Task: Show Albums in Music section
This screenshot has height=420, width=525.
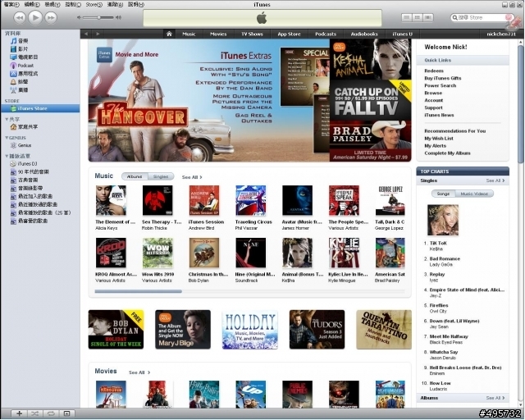Action: coord(135,176)
